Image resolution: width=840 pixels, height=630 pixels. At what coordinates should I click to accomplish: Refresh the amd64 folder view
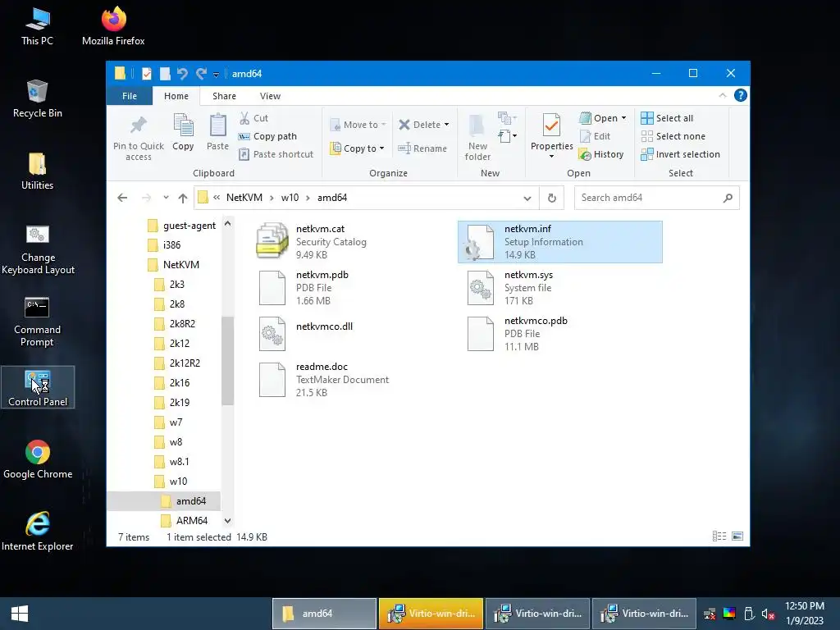click(x=552, y=198)
